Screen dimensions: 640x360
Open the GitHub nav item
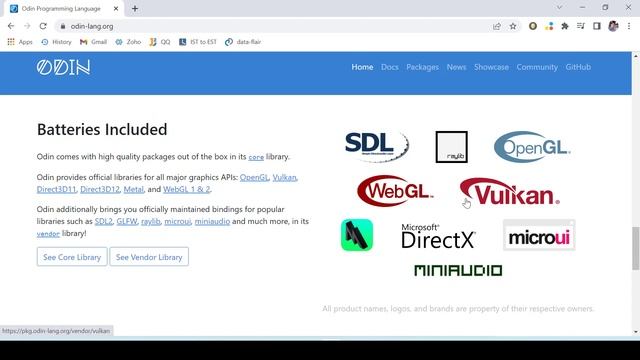(x=578, y=67)
